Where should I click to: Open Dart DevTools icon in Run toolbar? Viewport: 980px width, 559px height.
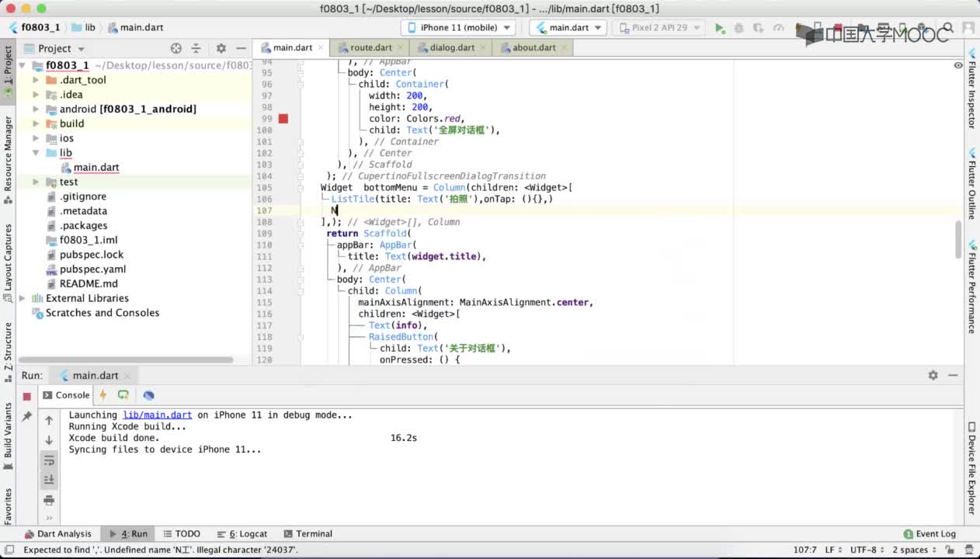coord(148,395)
